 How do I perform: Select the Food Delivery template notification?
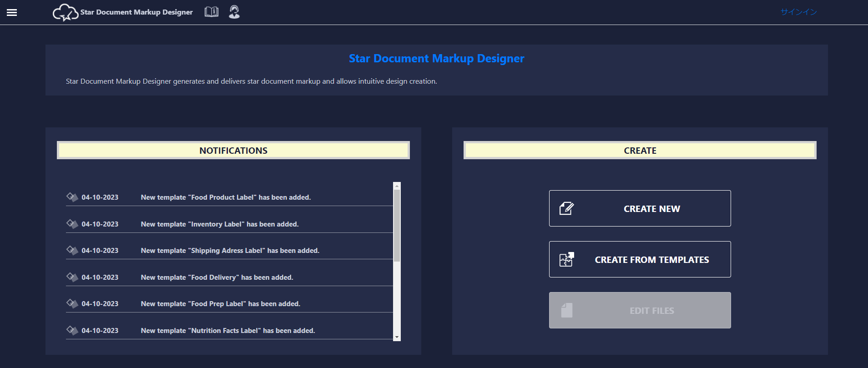[217, 277]
